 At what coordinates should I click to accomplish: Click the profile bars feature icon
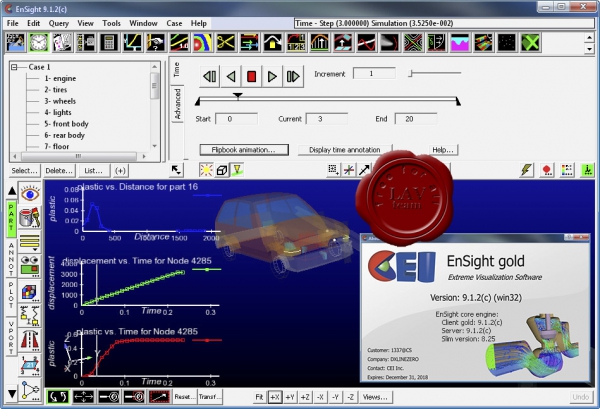320,42
